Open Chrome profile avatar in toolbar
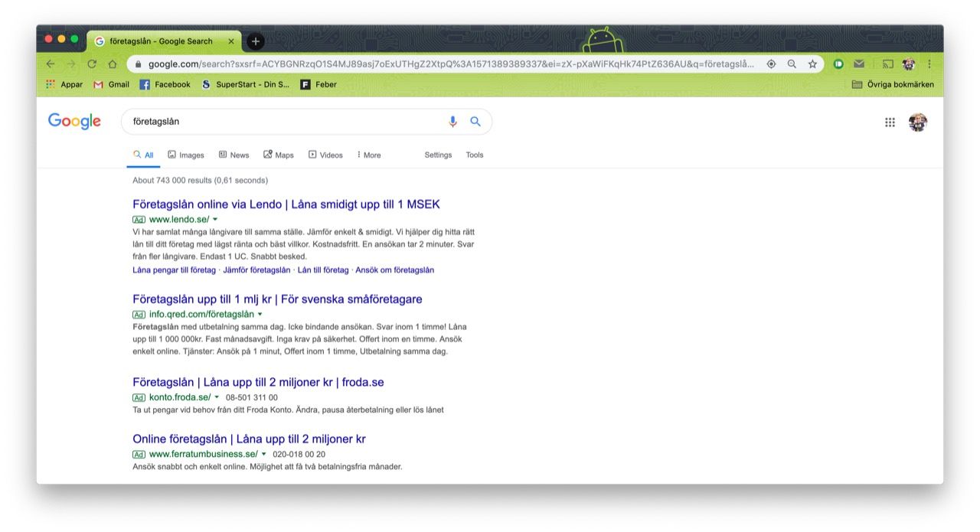980x532 pixels. point(909,64)
